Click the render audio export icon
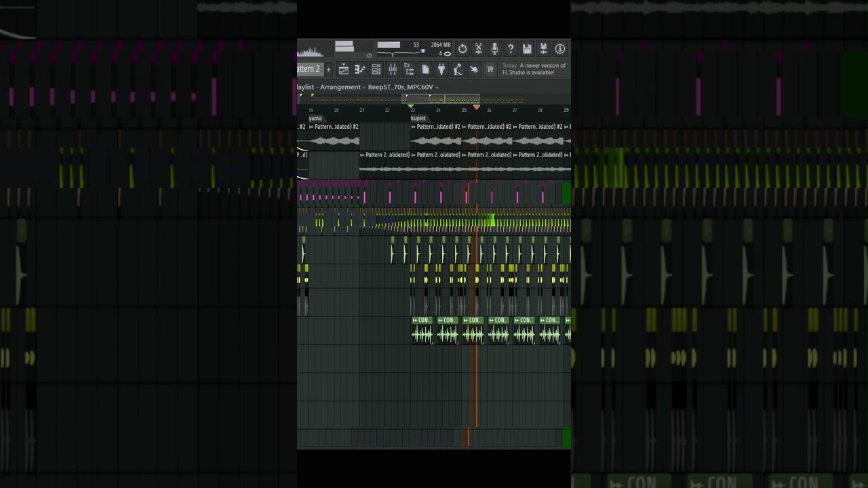Screen dimensions: 868x488 pos(544,49)
